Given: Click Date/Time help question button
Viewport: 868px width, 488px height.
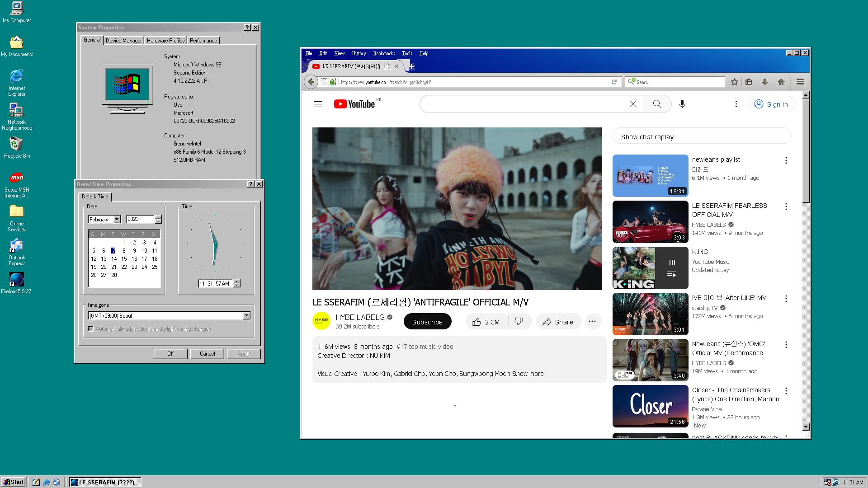Looking at the screenshot, I should (x=251, y=184).
